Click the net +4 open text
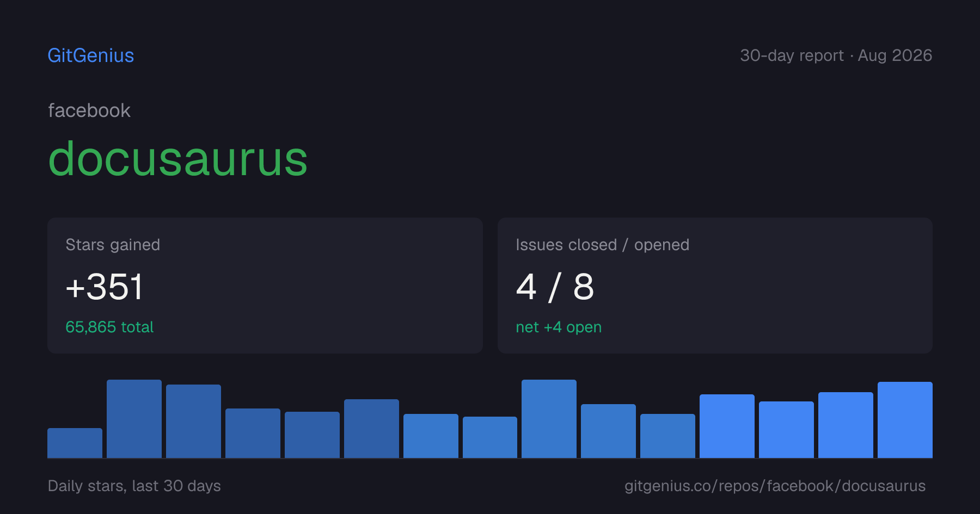 (559, 327)
